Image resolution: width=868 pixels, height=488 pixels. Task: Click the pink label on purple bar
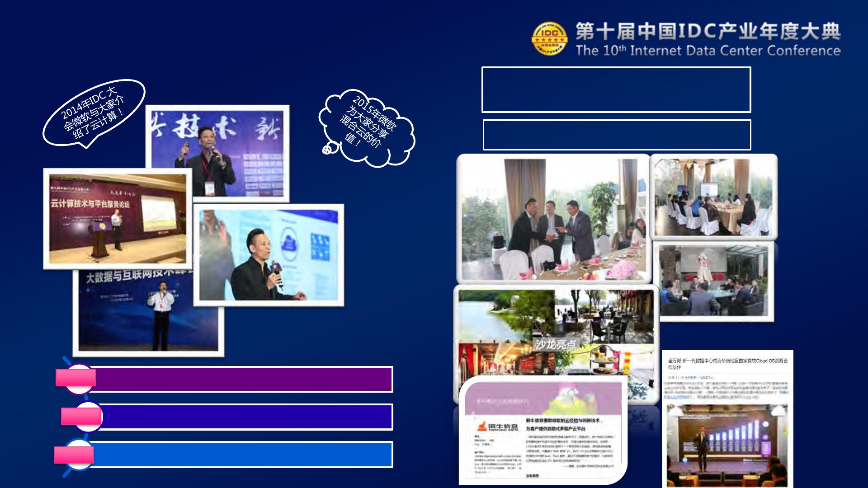point(75,378)
